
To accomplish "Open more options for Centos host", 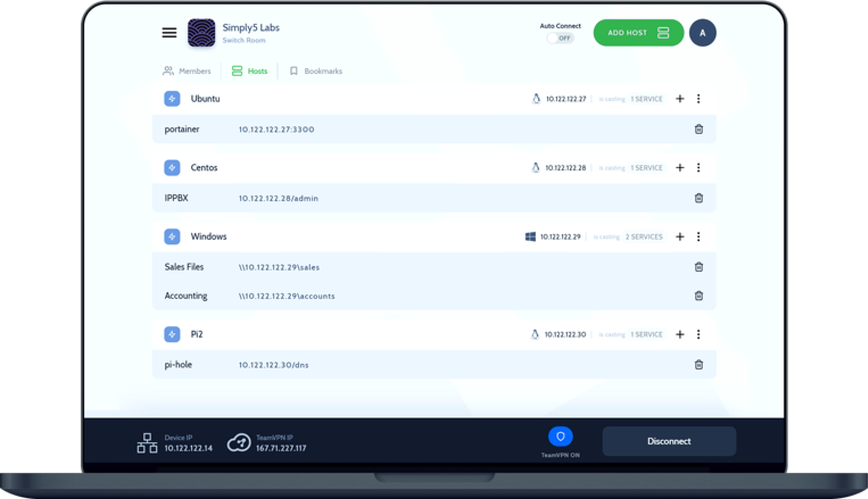I will point(698,168).
